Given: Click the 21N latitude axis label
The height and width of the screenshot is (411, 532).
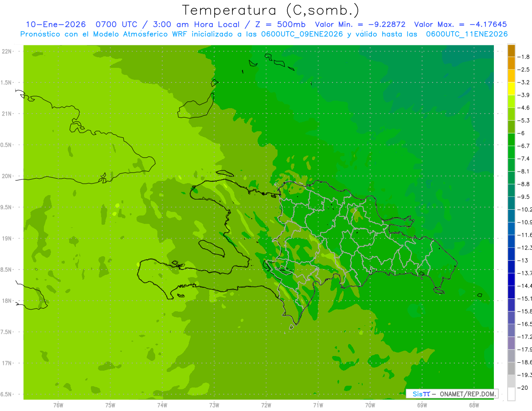Looking at the screenshot, I should (x=7, y=114).
